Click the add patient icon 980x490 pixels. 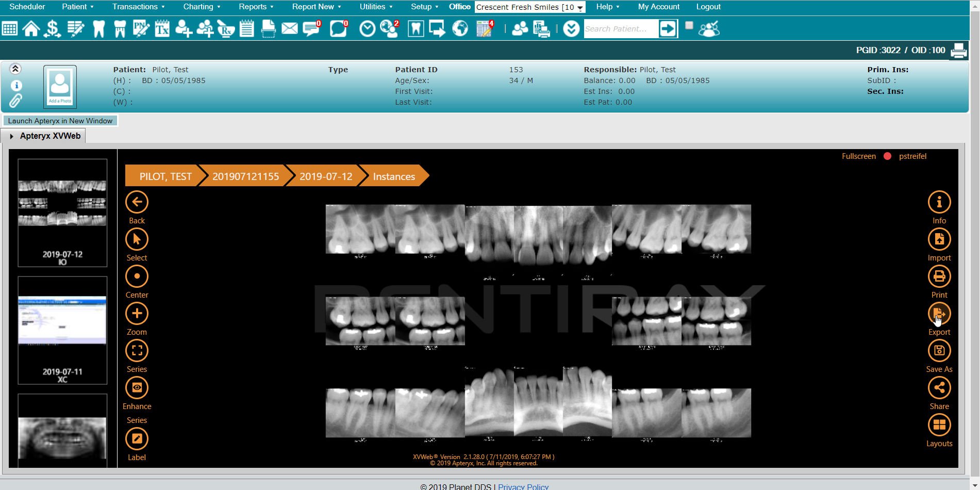tap(184, 28)
